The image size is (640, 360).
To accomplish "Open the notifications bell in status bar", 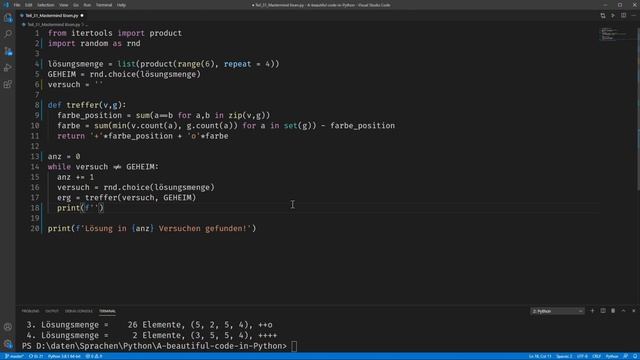I will [x=635, y=356].
